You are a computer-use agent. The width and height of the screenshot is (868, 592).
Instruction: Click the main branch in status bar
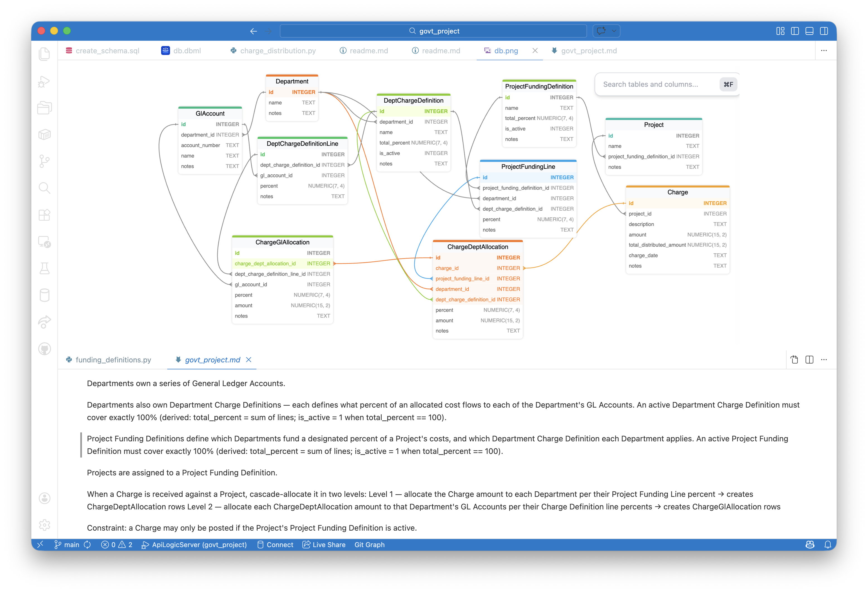(67, 545)
